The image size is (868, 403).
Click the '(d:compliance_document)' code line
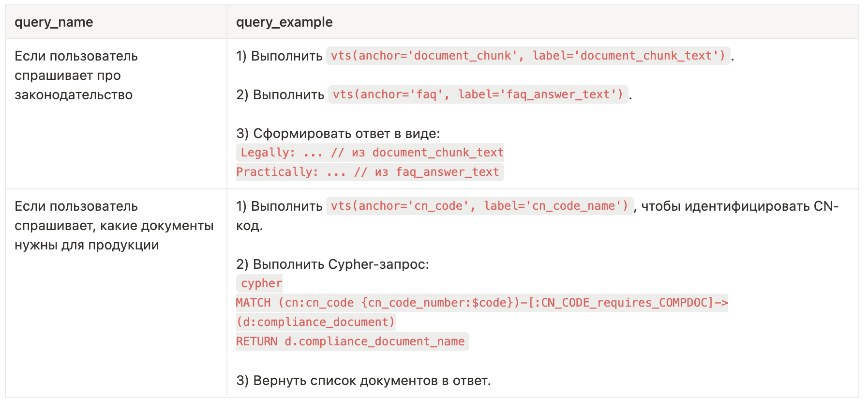(x=316, y=322)
